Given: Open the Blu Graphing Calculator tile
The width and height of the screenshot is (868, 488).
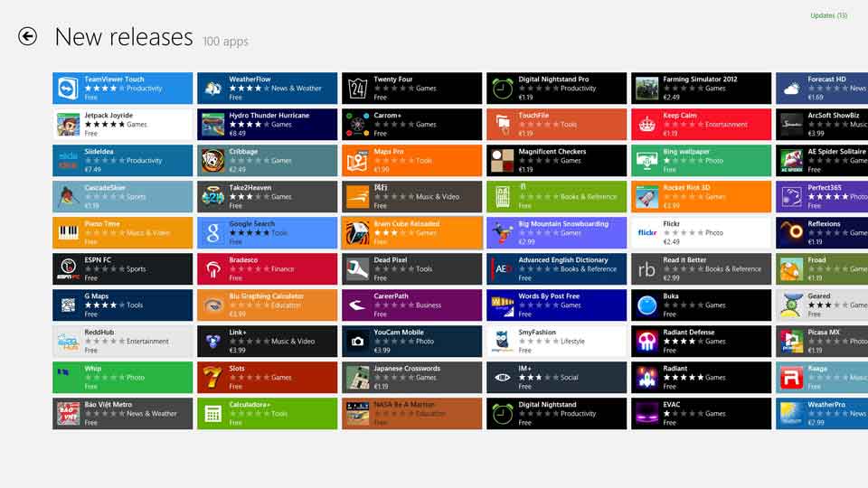Looking at the screenshot, I should point(268,305).
